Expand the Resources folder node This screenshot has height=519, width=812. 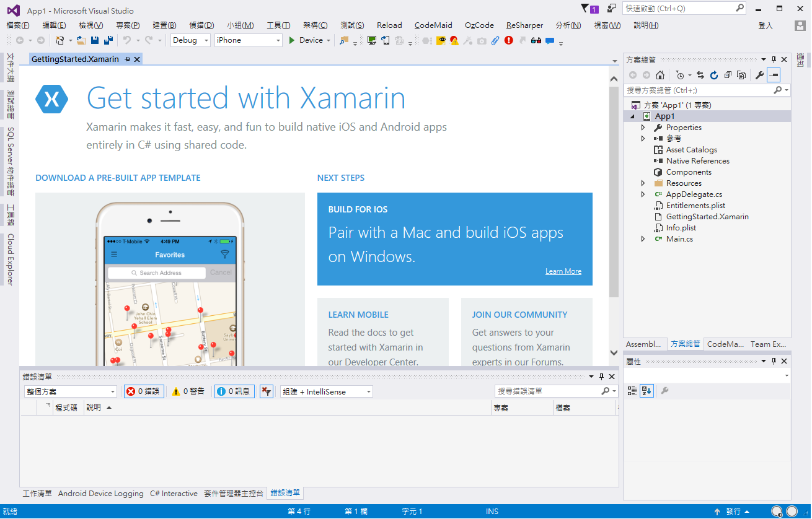[x=643, y=183]
